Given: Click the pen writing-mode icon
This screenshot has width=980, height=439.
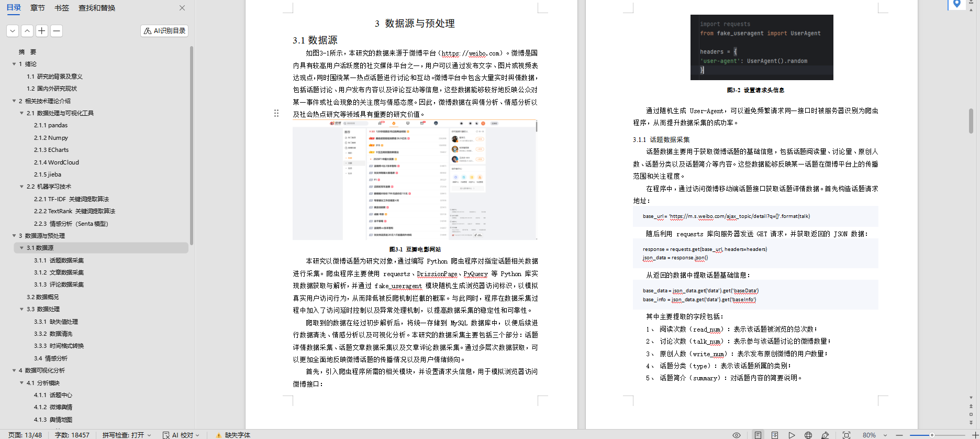Looking at the screenshot, I should click(x=825, y=435).
